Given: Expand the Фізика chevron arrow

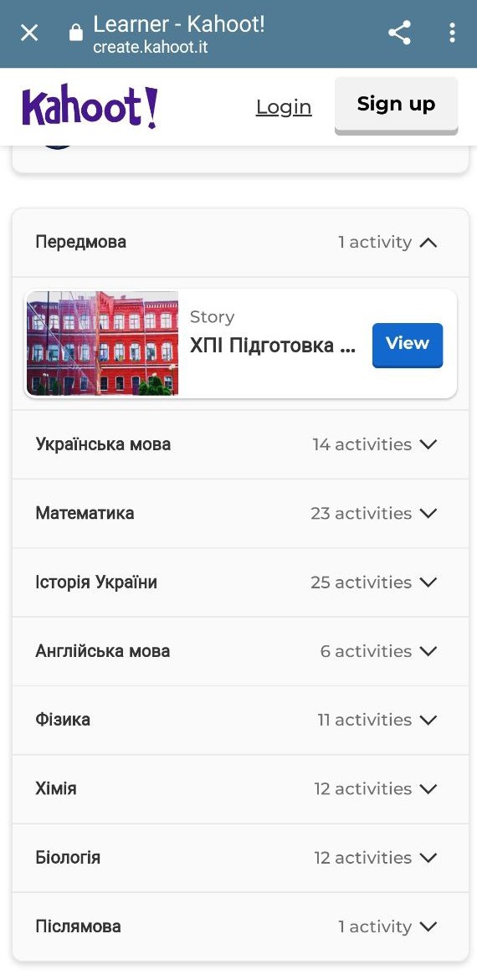Looking at the screenshot, I should tap(428, 720).
